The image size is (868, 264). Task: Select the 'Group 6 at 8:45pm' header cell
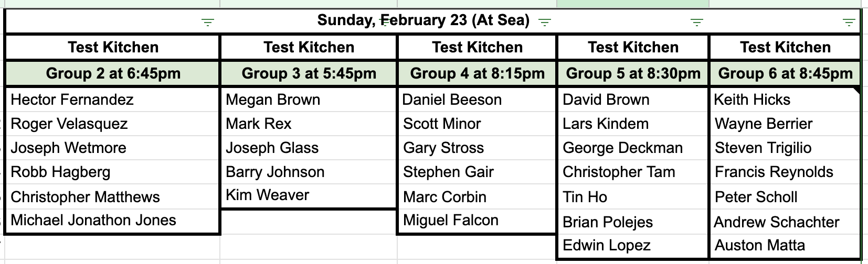[x=785, y=73]
